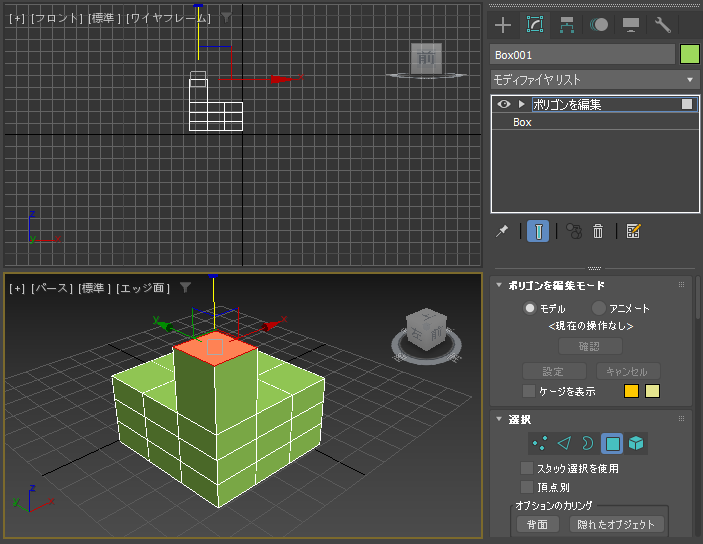Enable the 頂点別 checkbox
The width and height of the screenshot is (703, 544).
pyautogui.click(x=527, y=487)
